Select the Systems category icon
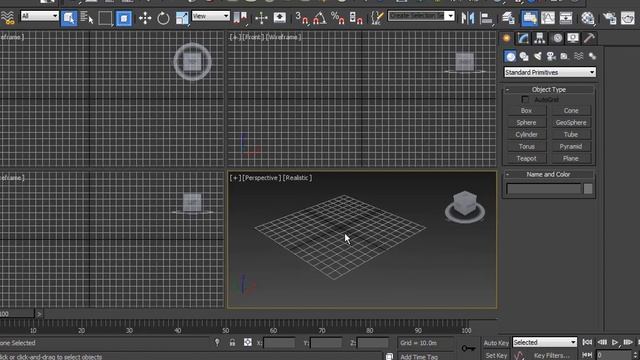 tap(592, 56)
